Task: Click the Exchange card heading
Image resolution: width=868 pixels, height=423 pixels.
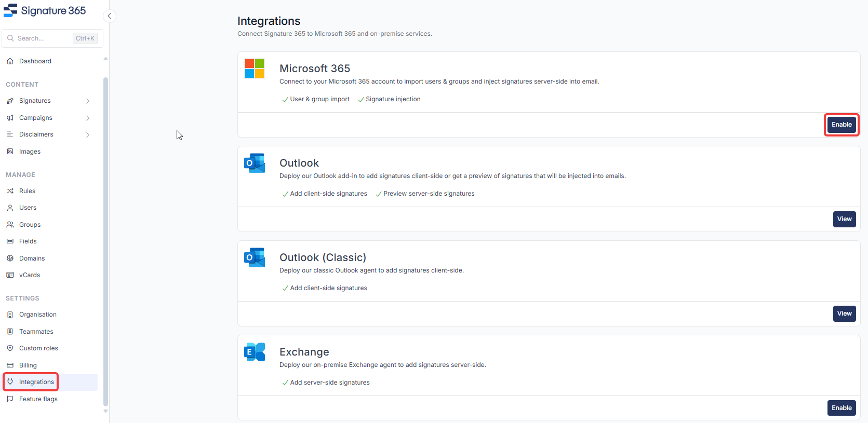Action: (304, 352)
